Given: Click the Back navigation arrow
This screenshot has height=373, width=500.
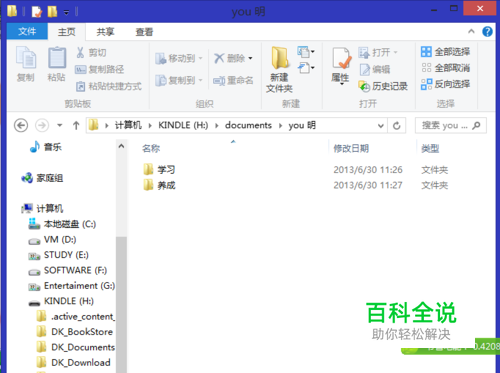Looking at the screenshot, I should click(21, 126).
